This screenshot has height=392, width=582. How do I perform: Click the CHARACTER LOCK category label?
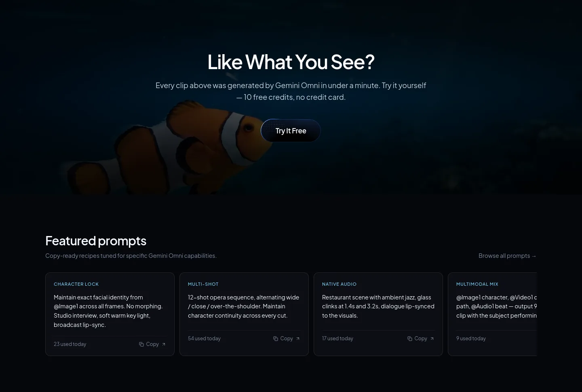(x=76, y=284)
